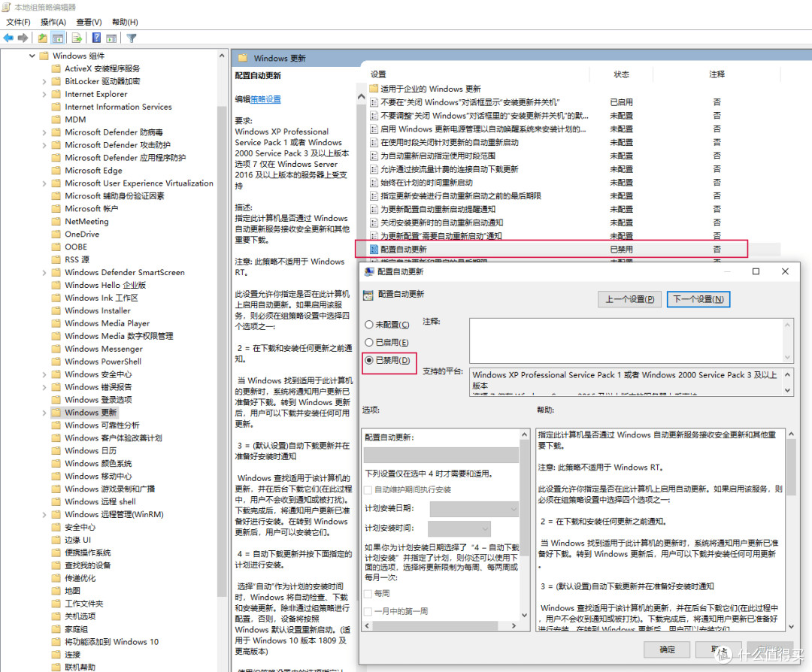Check the 每周 checkbox
Screen dimensions: 812x672
tap(368, 593)
